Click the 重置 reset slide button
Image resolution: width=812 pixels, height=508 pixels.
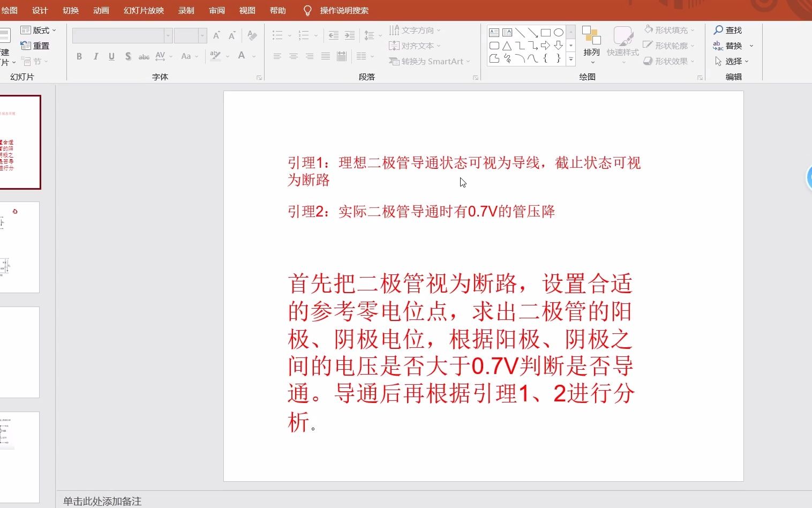point(35,46)
